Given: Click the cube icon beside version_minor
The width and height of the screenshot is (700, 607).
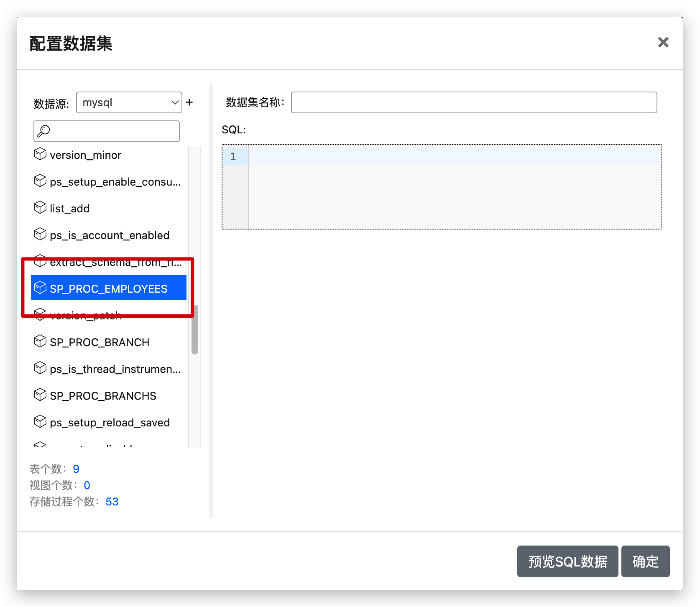Looking at the screenshot, I should tap(40, 154).
